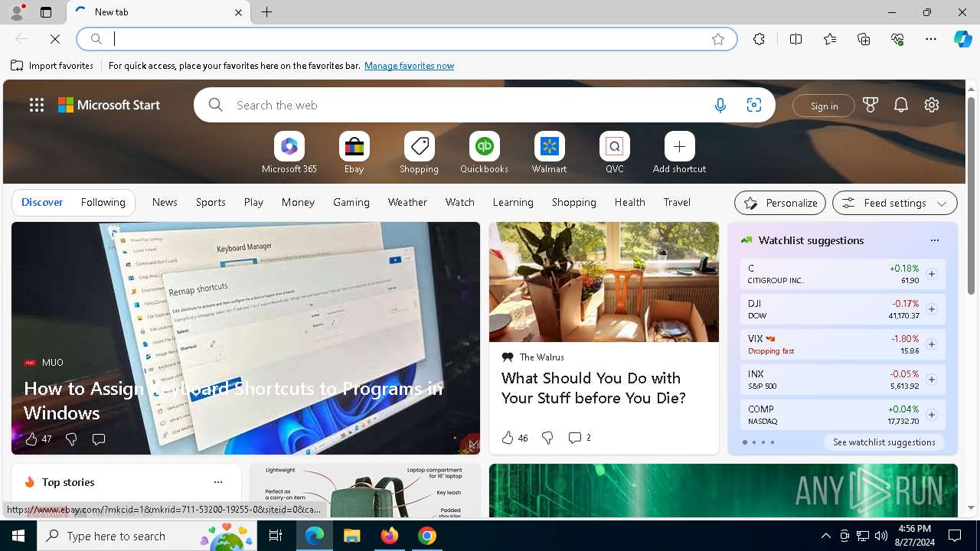
Task: Stop loading the page
Action: pyautogui.click(x=55, y=39)
